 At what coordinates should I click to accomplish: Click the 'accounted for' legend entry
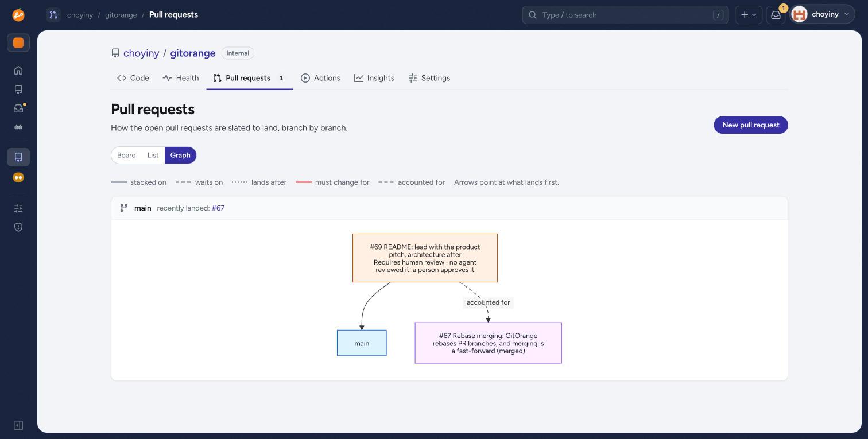pos(412,182)
